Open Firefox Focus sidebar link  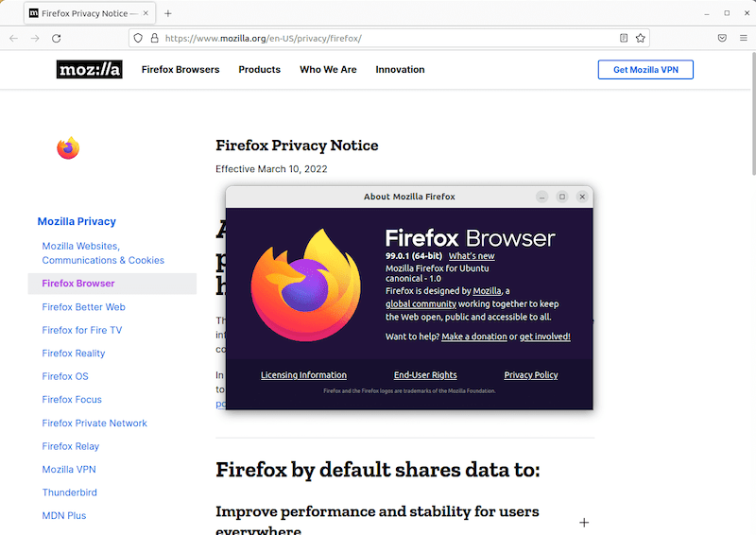tap(72, 400)
